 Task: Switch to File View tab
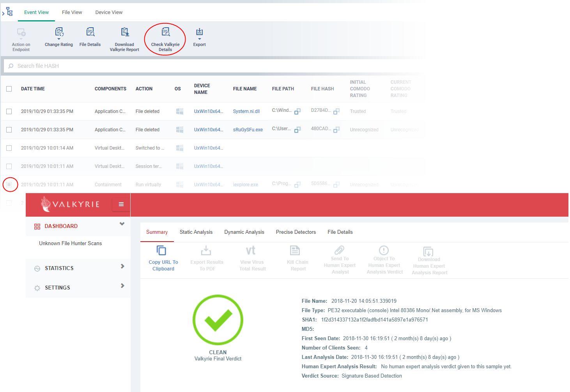click(72, 12)
